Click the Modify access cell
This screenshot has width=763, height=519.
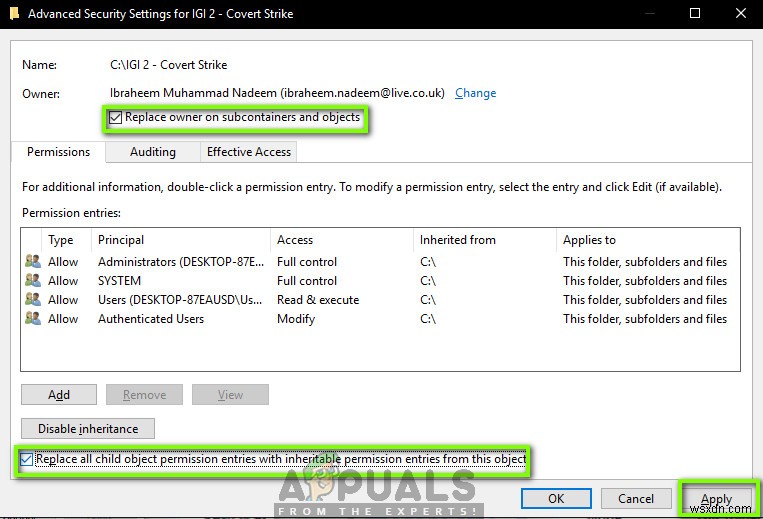pyautogui.click(x=296, y=319)
